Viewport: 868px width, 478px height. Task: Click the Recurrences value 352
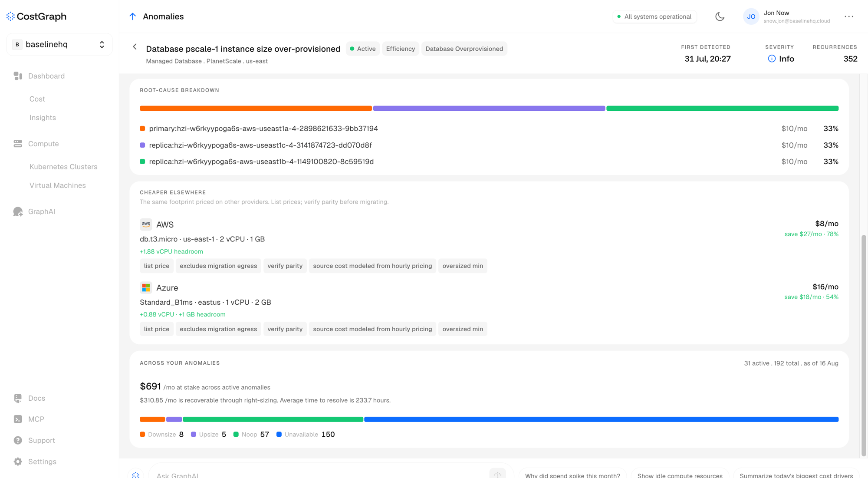pos(850,59)
